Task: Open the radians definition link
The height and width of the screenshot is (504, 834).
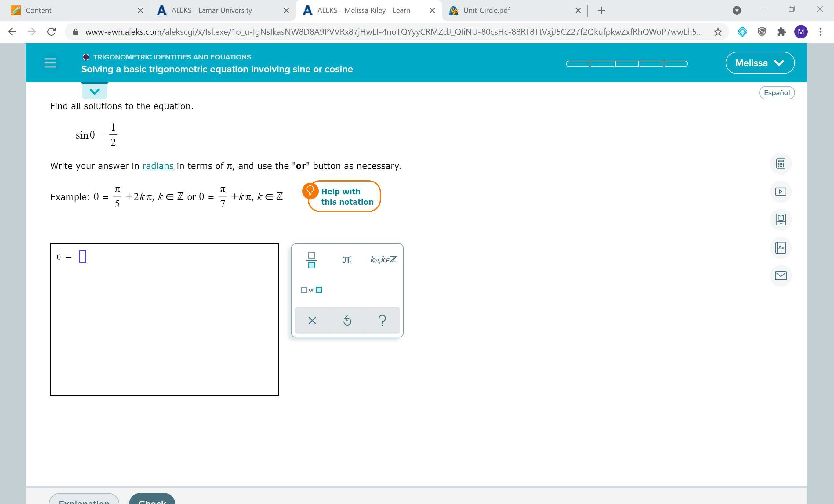Action: [158, 166]
